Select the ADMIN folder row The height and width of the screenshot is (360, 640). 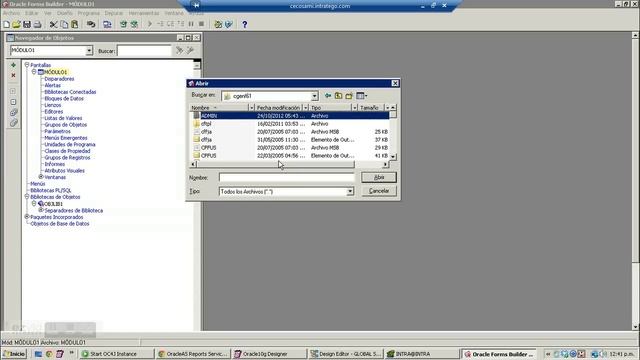[x=289, y=116]
